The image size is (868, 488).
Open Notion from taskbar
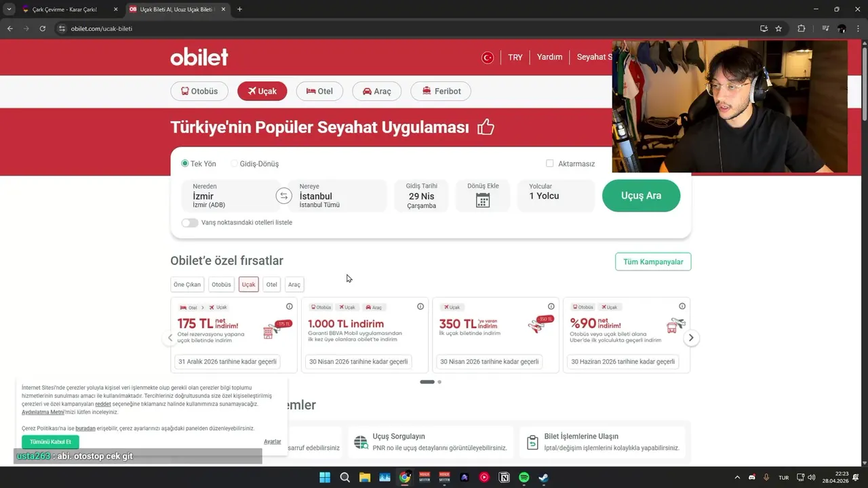point(505,477)
